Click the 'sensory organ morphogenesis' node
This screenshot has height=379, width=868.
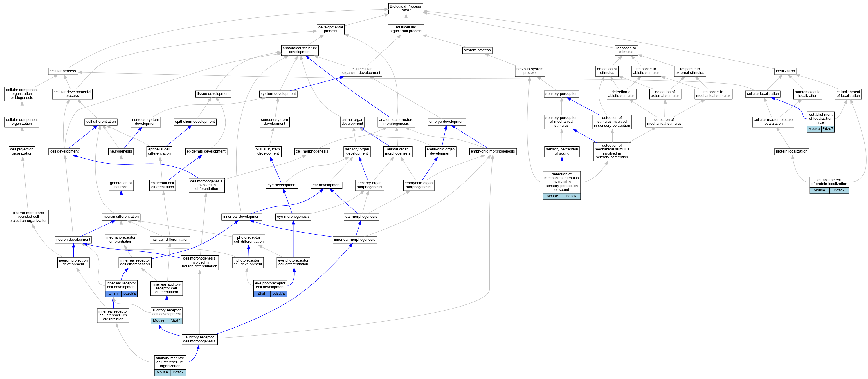(x=369, y=185)
